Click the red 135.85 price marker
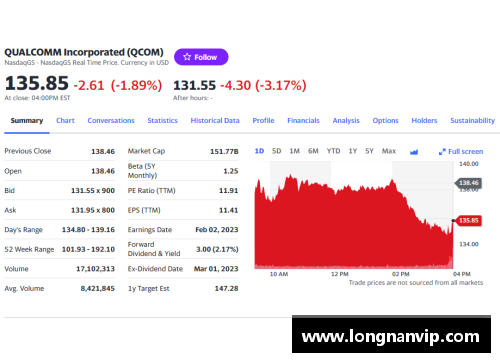This screenshot has height=362, width=500. 469,220
